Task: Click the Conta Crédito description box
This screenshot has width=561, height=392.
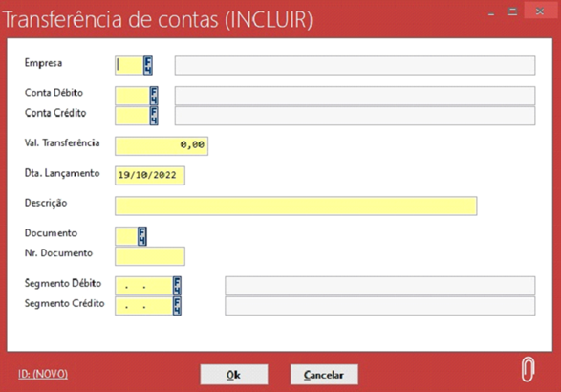Action: point(355,116)
